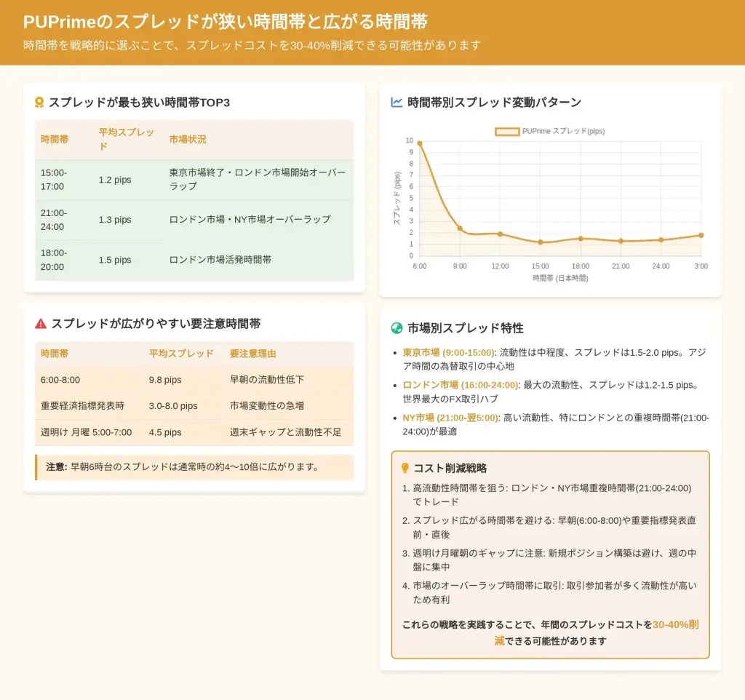Click the 東京市場 (9:00-15:00) highlighted text
The width and height of the screenshot is (745, 700).
point(448,352)
